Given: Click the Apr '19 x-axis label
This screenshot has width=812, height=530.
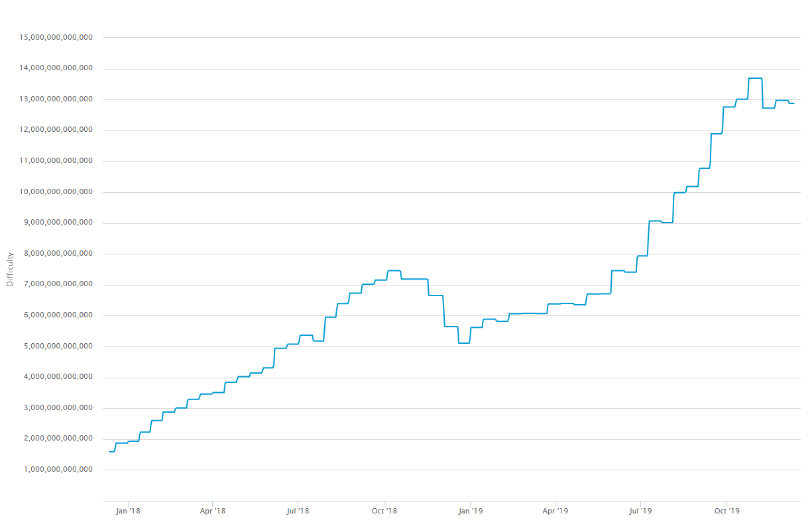Looking at the screenshot, I should [x=555, y=511].
